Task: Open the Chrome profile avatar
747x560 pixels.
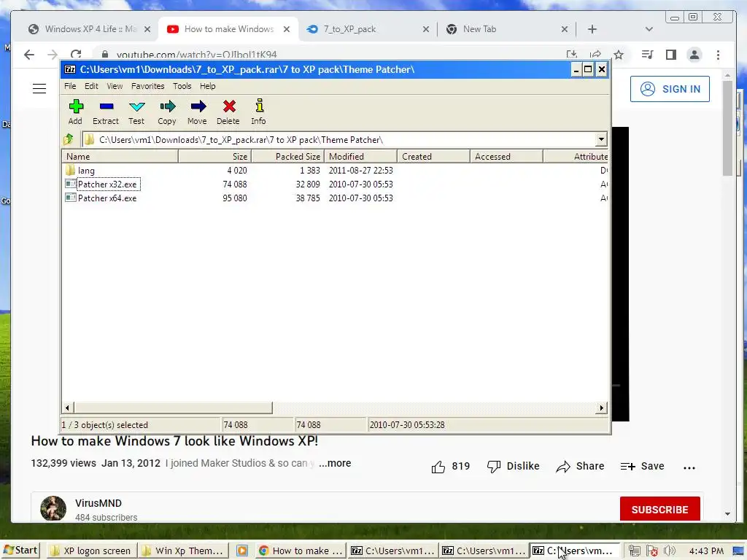Action: point(694,55)
